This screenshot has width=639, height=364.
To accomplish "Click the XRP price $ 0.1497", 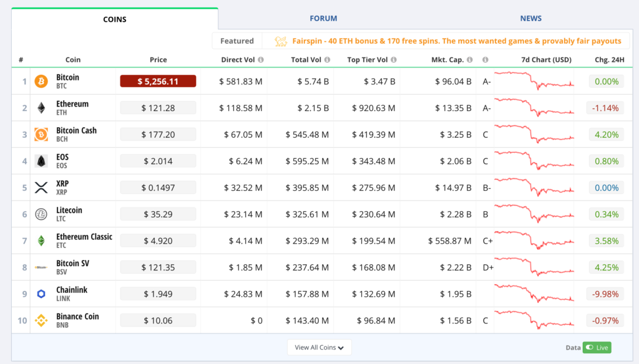I will coord(158,188).
